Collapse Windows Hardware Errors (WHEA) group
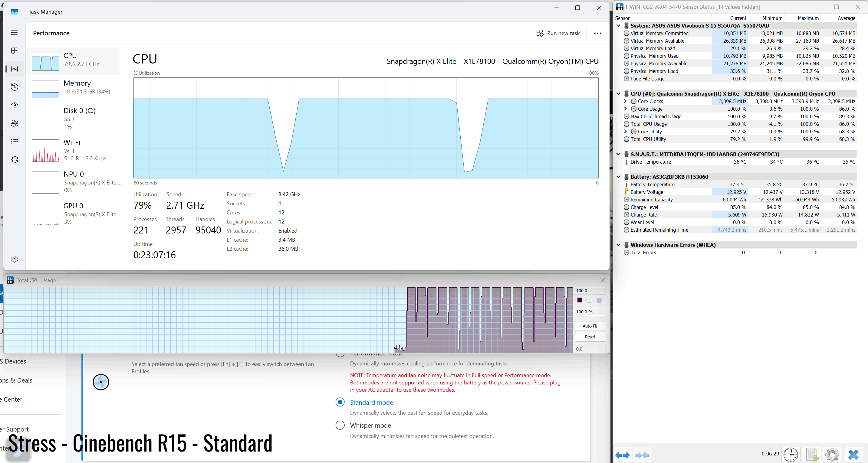Viewport: 868px width, 463px height. tap(618, 245)
